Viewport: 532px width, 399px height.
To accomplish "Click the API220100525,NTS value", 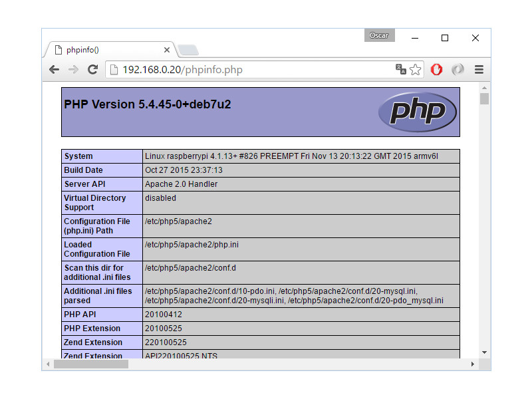I will pos(181,356).
